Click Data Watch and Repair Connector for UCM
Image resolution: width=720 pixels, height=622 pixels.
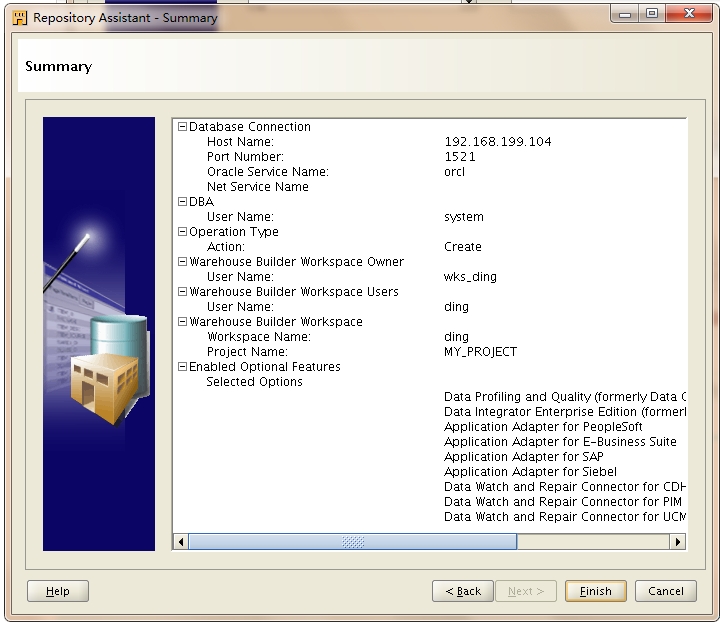(565, 516)
